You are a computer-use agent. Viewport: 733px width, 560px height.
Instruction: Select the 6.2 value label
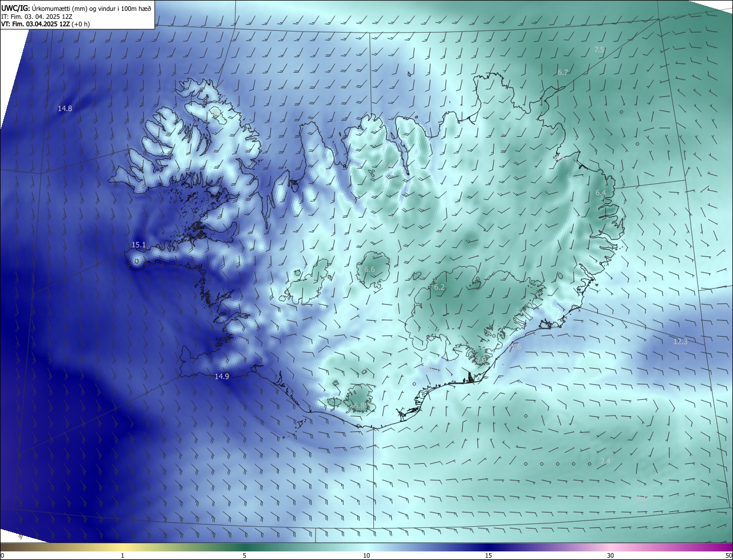439,287
